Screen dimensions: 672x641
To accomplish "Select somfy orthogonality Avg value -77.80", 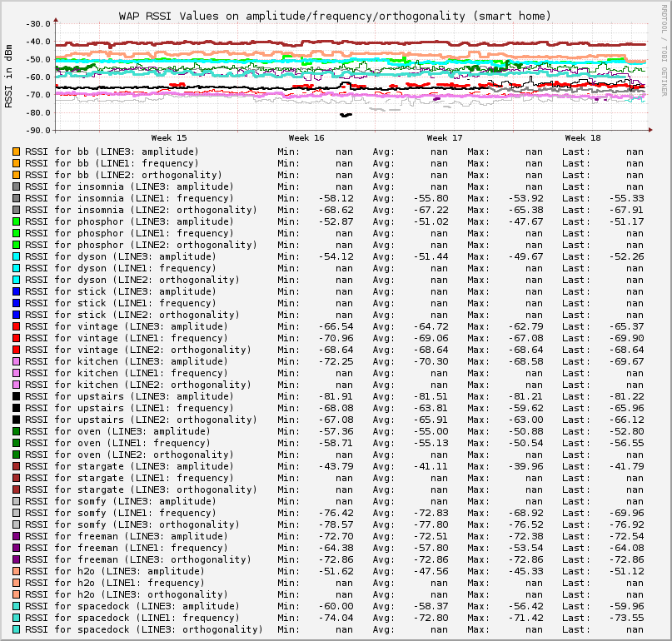I will [431, 524].
